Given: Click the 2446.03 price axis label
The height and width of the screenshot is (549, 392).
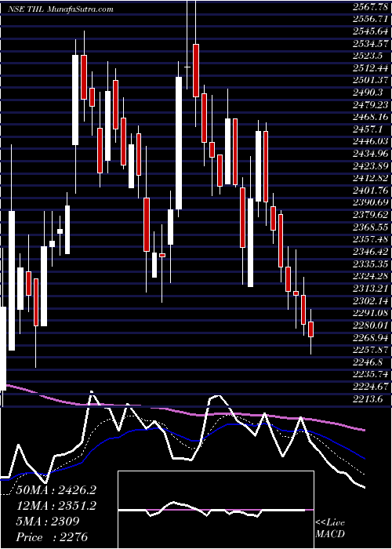Looking at the screenshot, I should coord(372,141).
